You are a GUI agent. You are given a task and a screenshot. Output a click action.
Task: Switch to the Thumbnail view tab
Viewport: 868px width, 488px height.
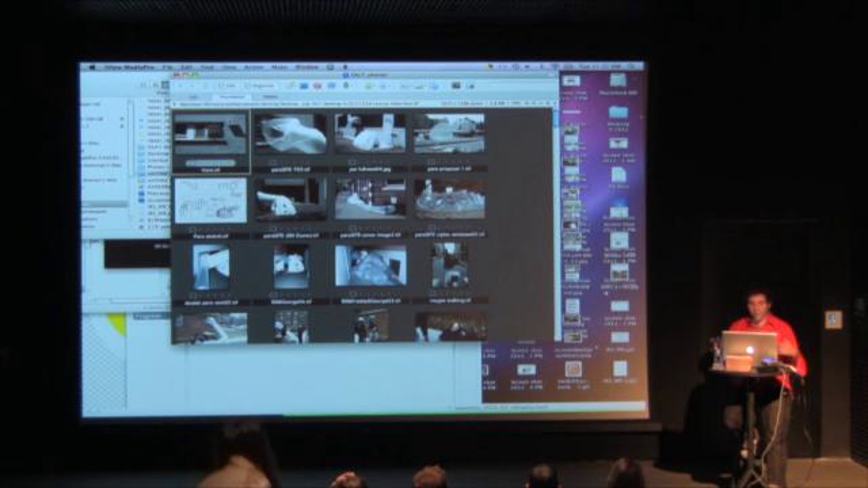pyautogui.click(x=232, y=97)
